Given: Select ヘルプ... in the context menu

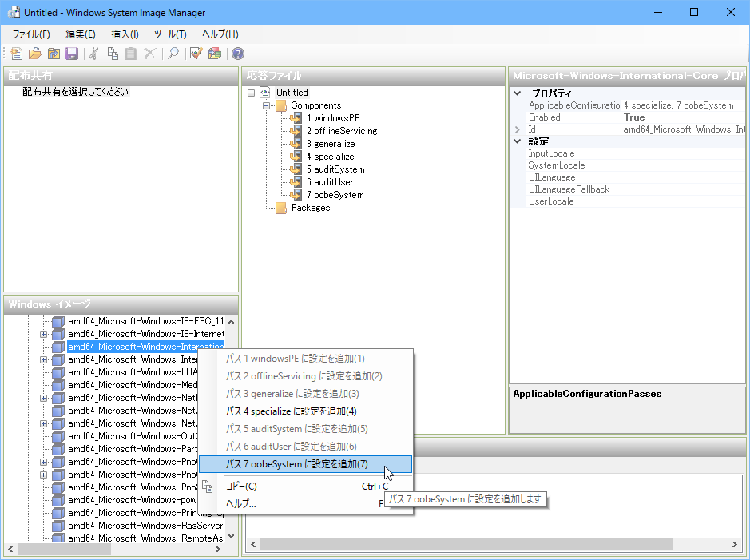Looking at the screenshot, I should point(305,503).
